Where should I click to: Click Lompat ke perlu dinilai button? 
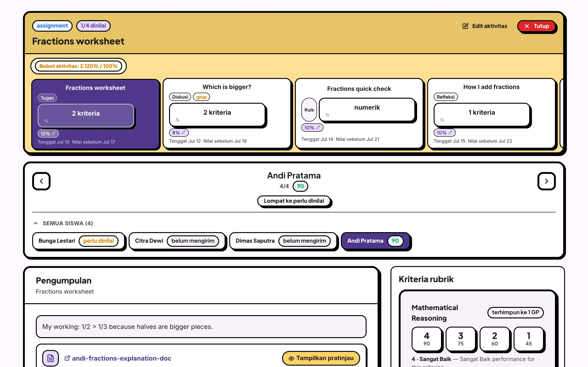(x=294, y=201)
